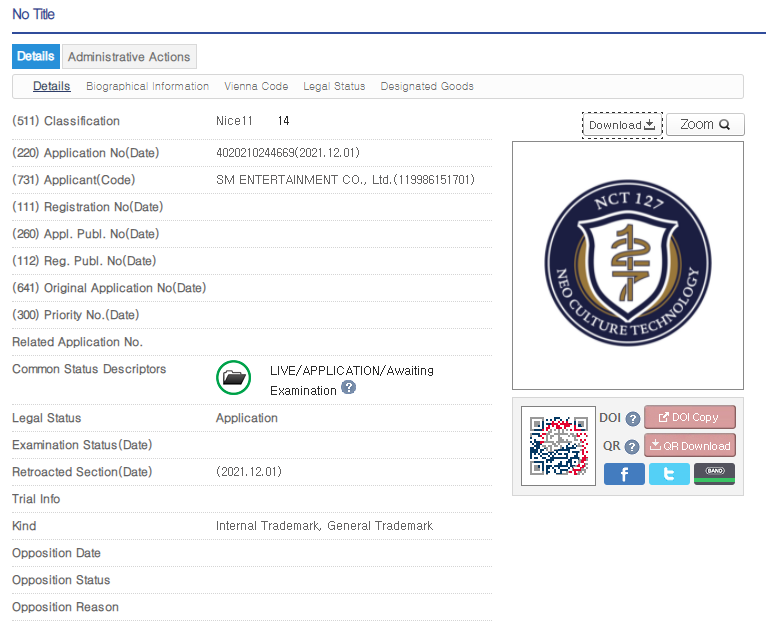This screenshot has width=766, height=643.
Task: Share via the BAND icon
Action: coord(714,474)
